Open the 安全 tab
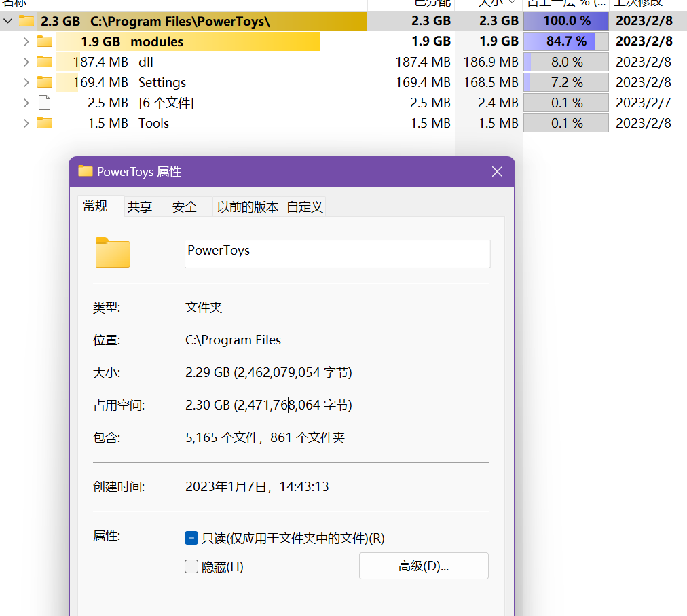687x616 pixels. 185,207
